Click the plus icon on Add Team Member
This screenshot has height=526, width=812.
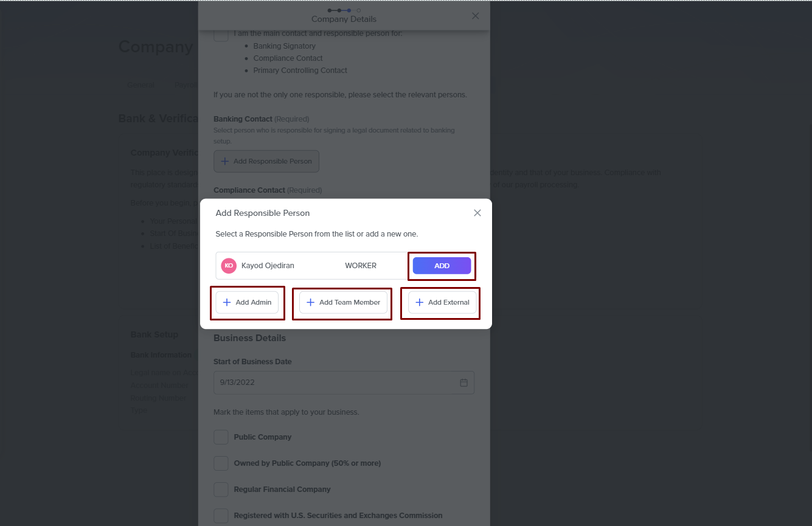[310, 302]
